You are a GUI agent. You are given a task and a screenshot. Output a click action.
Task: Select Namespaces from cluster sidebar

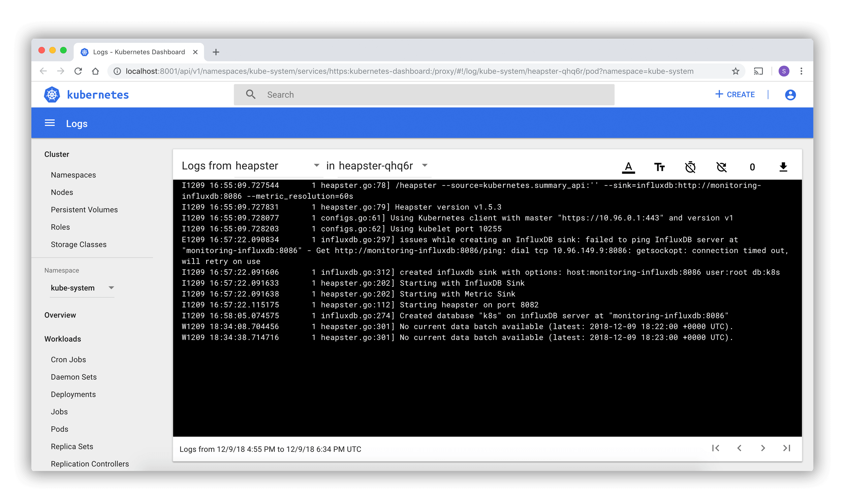[73, 175]
